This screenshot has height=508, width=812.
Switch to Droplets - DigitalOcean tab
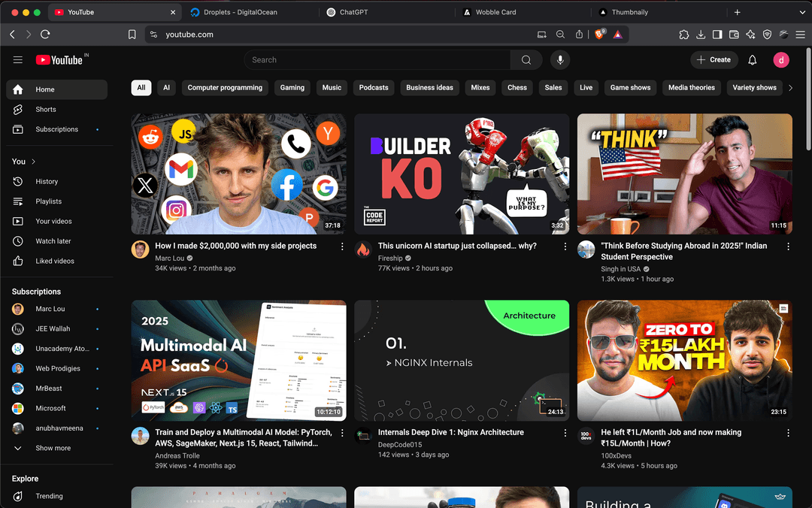pyautogui.click(x=250, y=13)
